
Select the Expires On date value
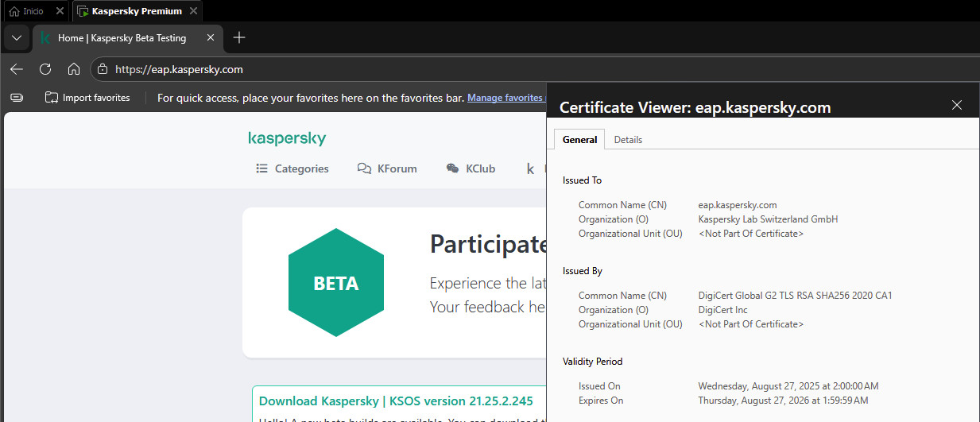point(784,401)
